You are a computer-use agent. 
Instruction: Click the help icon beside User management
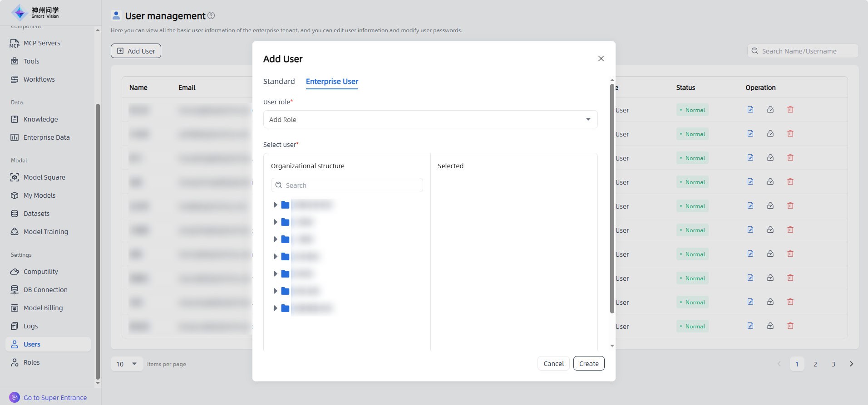click(x=211, y=16)
